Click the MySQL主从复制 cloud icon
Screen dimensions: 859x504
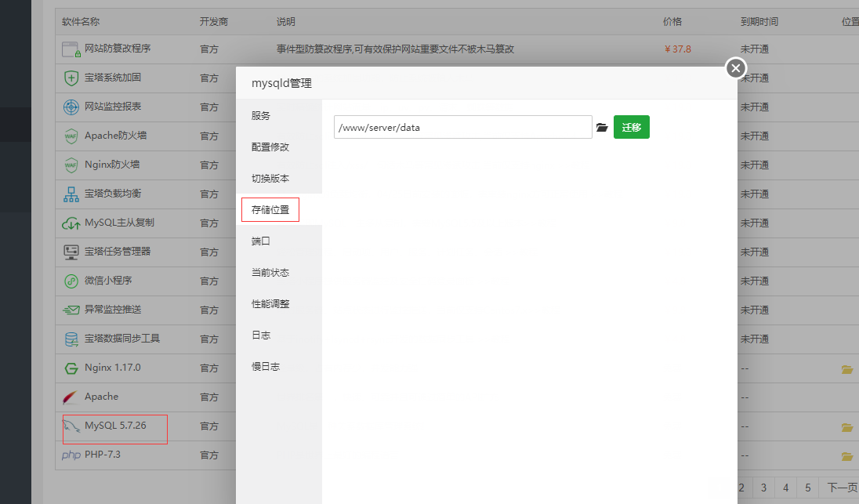[71, 223]
